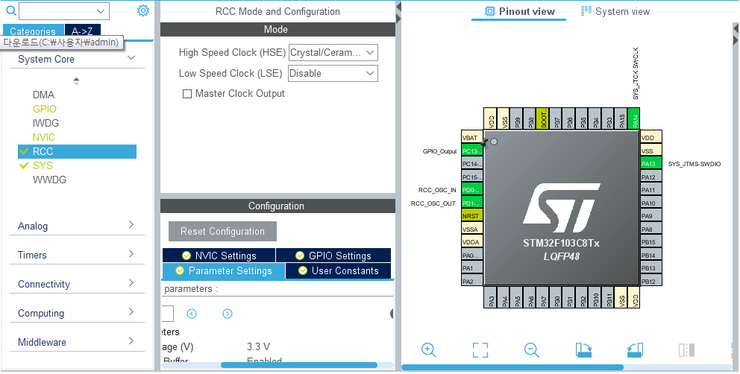
Task: Open the High Speed Clock (HSE) dropdown
Action: click(x=333, y=52)
